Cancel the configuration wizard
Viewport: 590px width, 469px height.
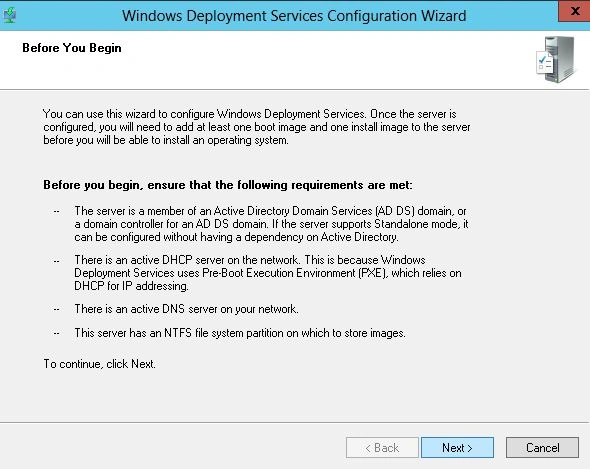pyautogui.click(x=542, y=448)
